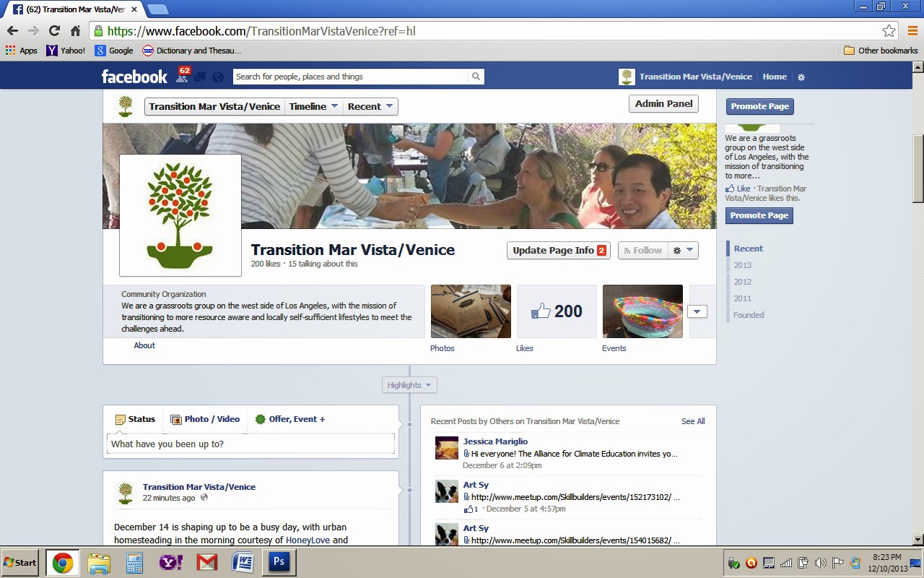Jump to 2012 in timeline nav
This screenshot has height=578, width=924.
743,282
